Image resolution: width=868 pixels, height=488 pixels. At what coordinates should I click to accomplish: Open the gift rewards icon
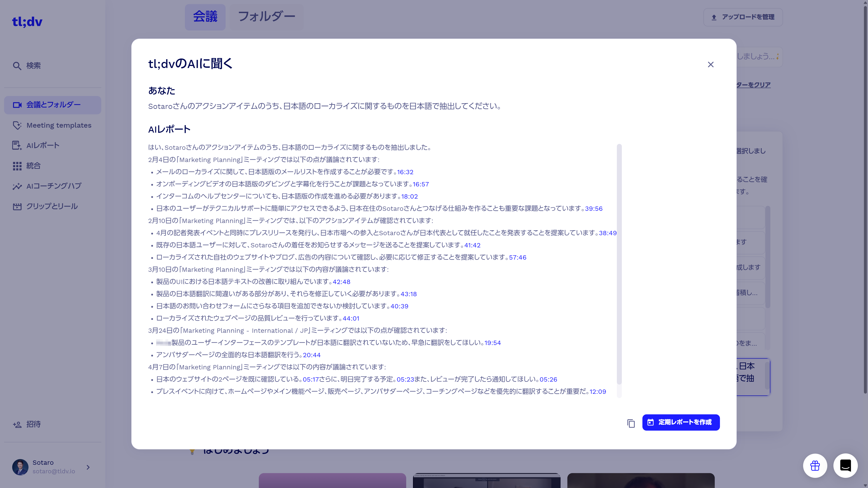click(x=815, y=466)
